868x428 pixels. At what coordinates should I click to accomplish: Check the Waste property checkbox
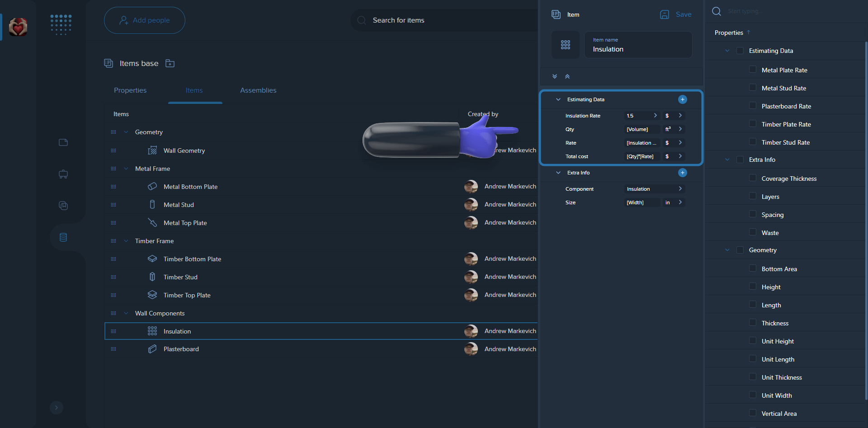click(x=753, y=232)
